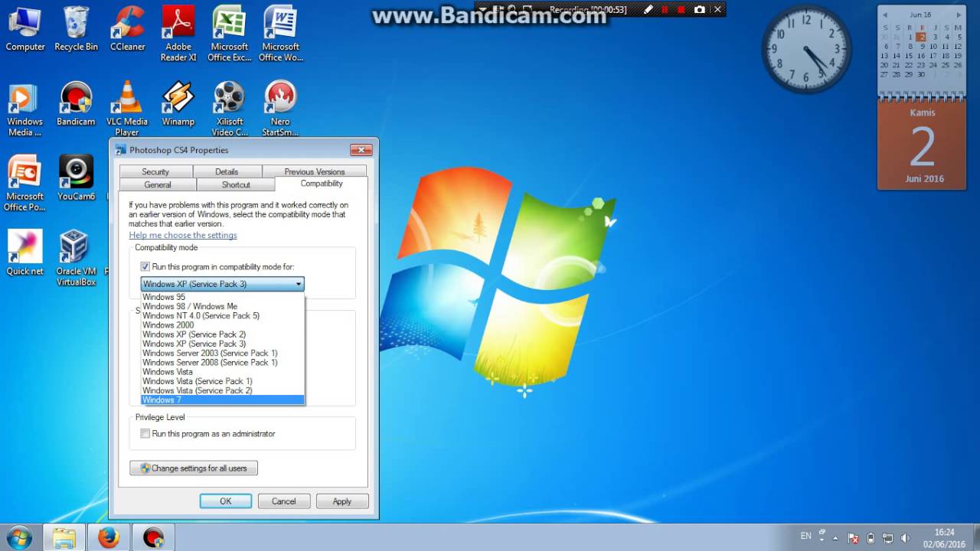Open Firefox from the taskbar
Image resolution: width=980 pixels, height=551 pixels.
click(x=109, y=538)
